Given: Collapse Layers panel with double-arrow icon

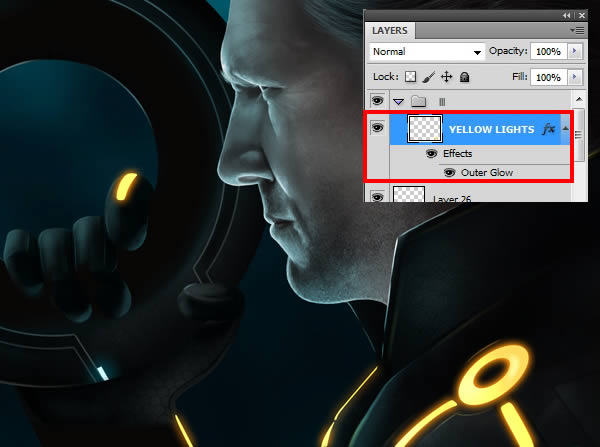Looking at the screenshot, I should (566, 15).
